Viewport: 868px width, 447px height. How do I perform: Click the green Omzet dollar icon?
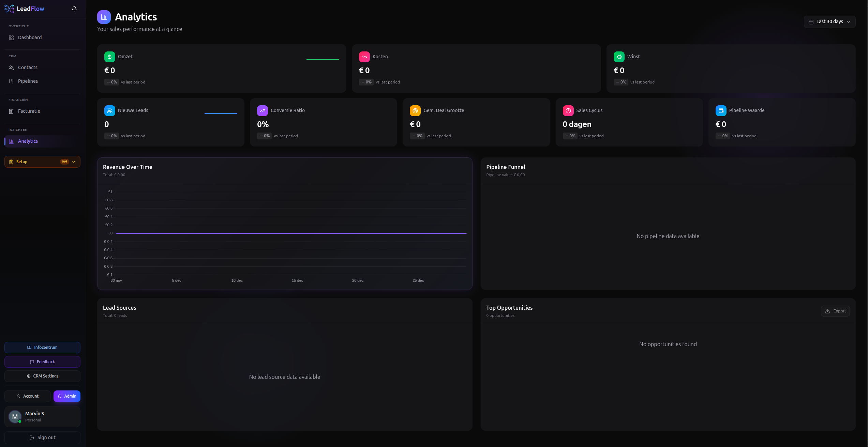point(109,57)
